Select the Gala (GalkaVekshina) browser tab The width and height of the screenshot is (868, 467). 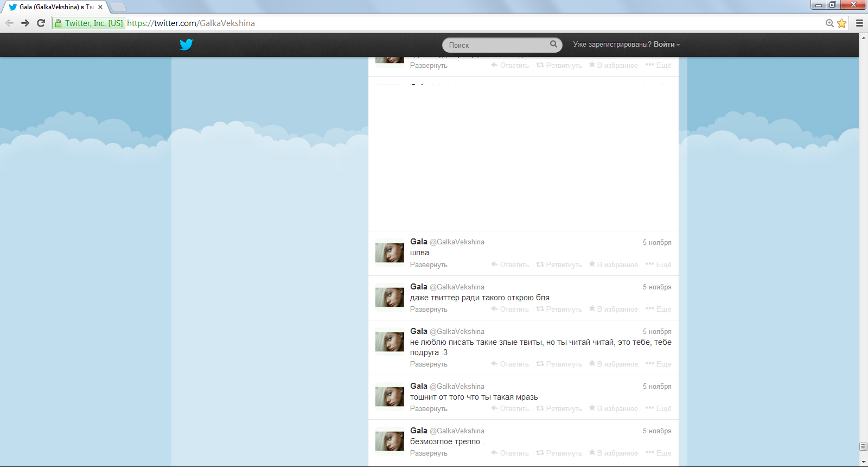pyautogui.click(x=54, y=7)
